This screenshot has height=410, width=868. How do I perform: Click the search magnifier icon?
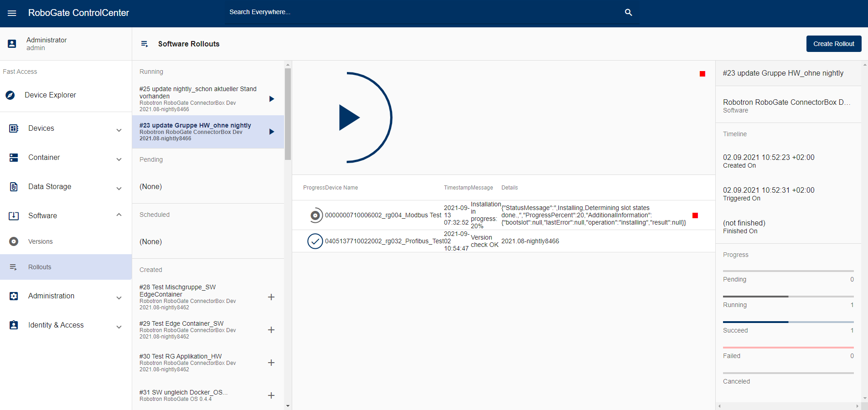(628, 12)
